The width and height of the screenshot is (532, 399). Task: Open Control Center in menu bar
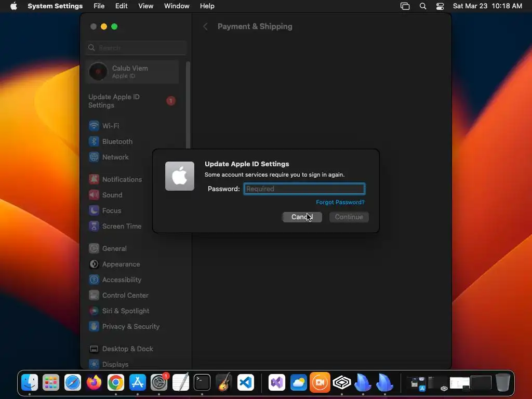tap(440, 6)
